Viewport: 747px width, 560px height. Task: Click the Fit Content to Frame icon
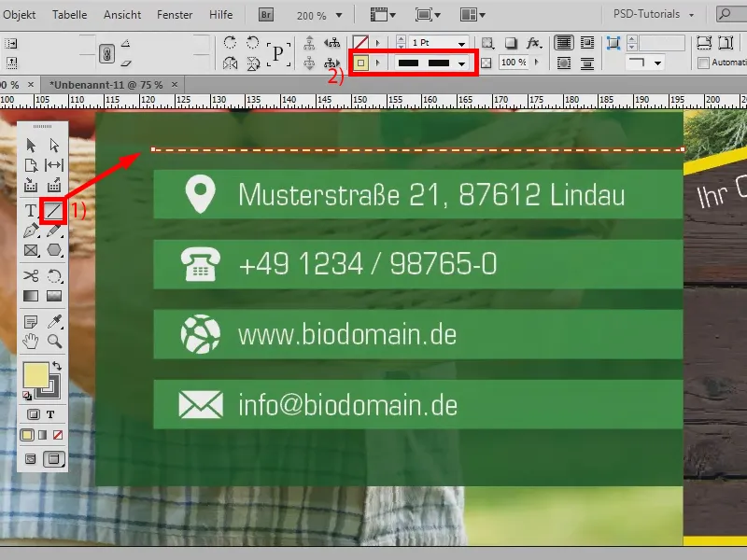(x=704, y=43)
